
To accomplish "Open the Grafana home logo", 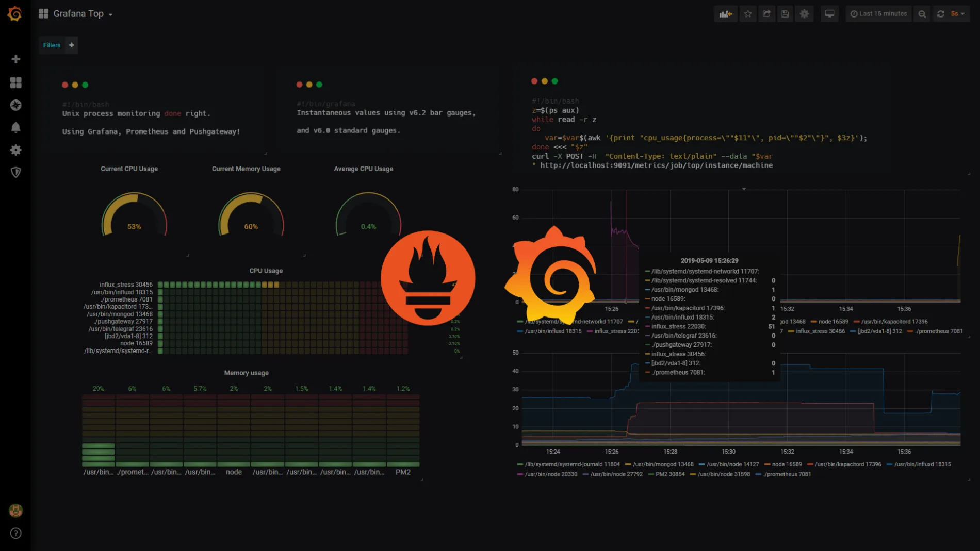I will (x=15, y=14).
